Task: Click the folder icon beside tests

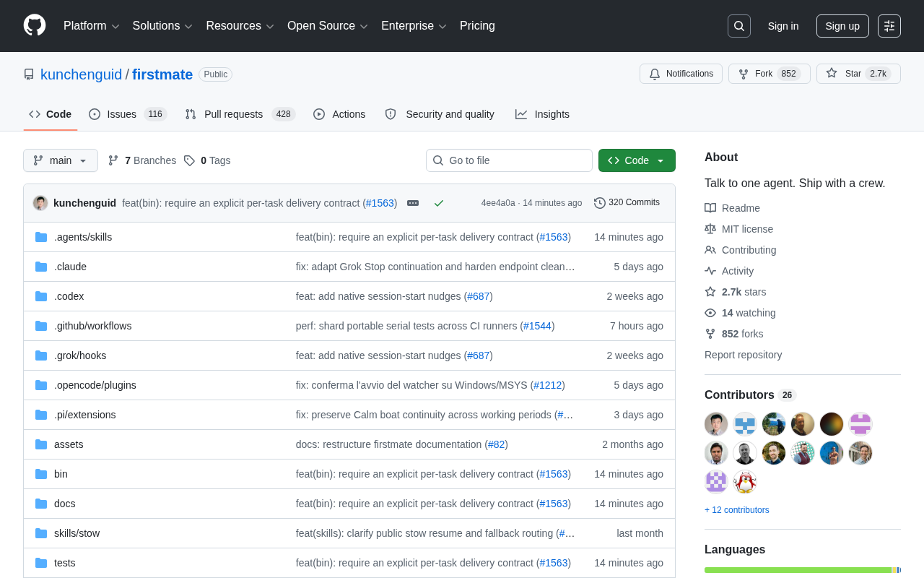Action: pyautogui.click(x=41, y=563)
